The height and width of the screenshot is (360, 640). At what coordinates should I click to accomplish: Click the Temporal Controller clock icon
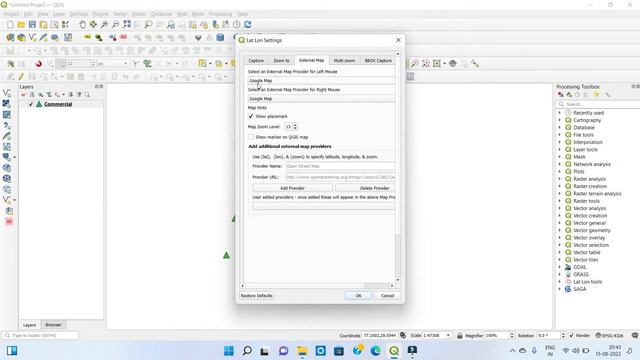(236, 25)
